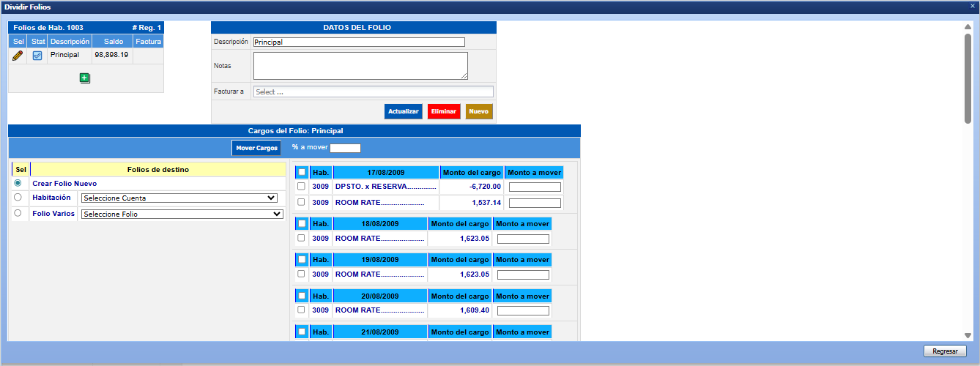Tick the select-all checkbox for 17/08/2009
Screen dimensions: 980x366
tap(301, 172)
